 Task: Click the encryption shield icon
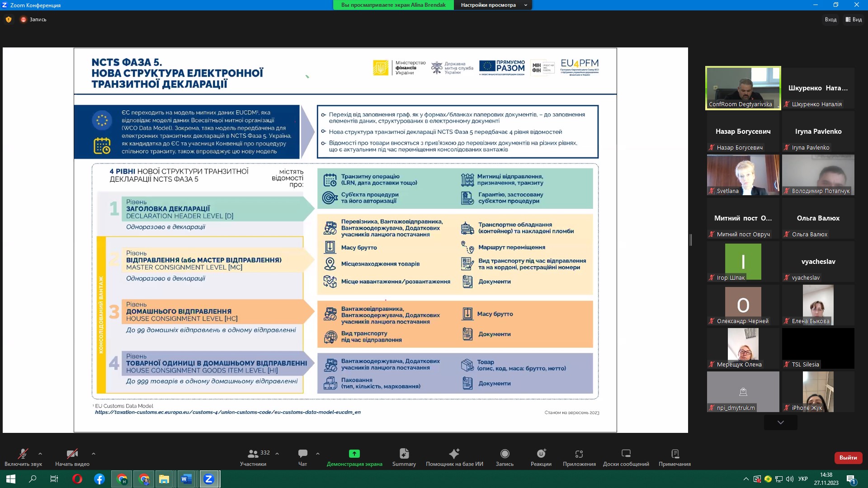(9, 19)
